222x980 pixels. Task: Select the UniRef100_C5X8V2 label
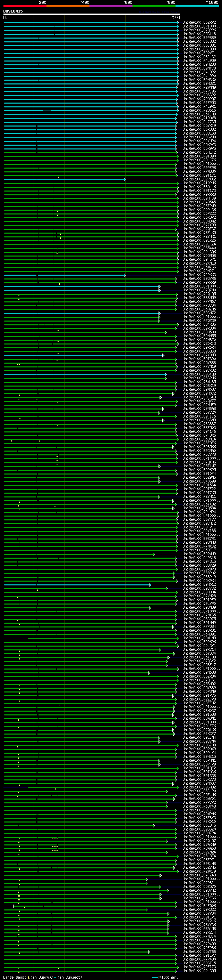pyautogui.click(x=199, y=217)
